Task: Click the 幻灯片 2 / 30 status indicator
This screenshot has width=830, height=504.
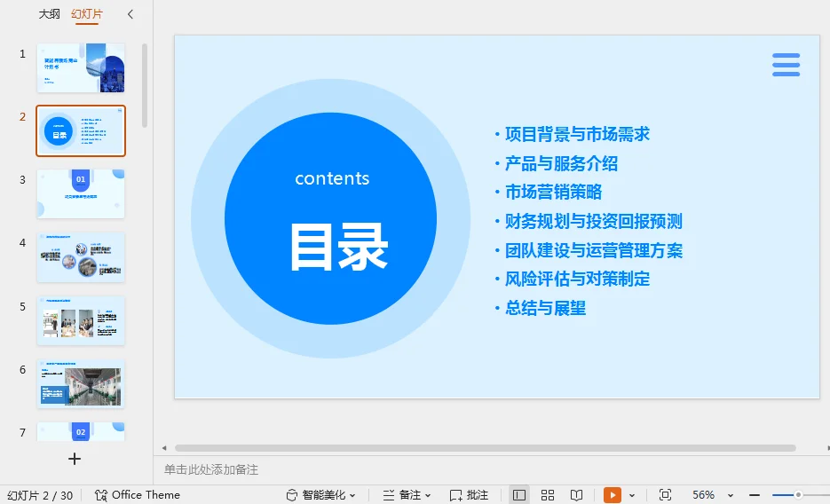Action: 40,495
